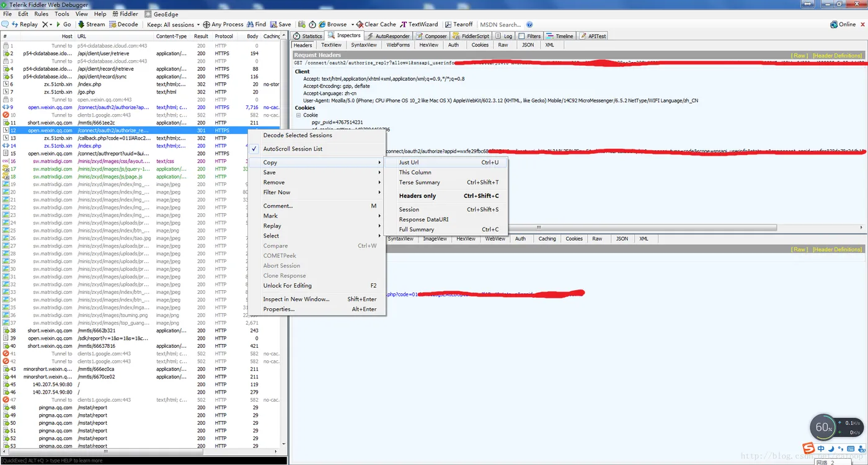
Task: Open the Timeline tab
Action: pos(560,36)
